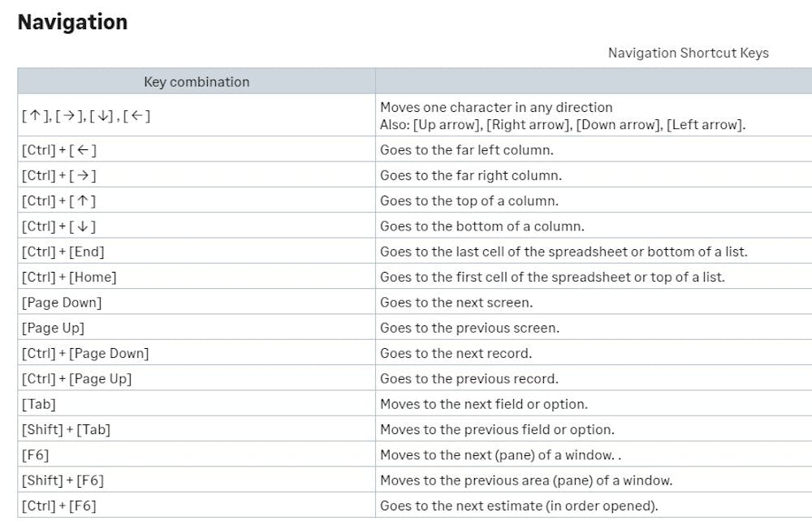Image resolution: width=812 pixels, height=525 pixels.
Task: Click the arrow keys combination cell
Action: point(86,116)
